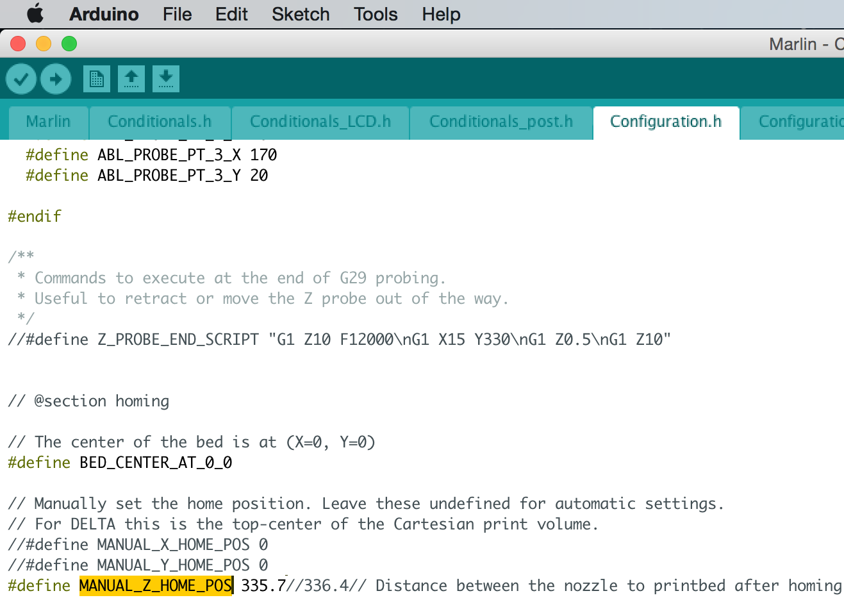Click the 'For DELTA this is the top-center' comment

point(303,524)
